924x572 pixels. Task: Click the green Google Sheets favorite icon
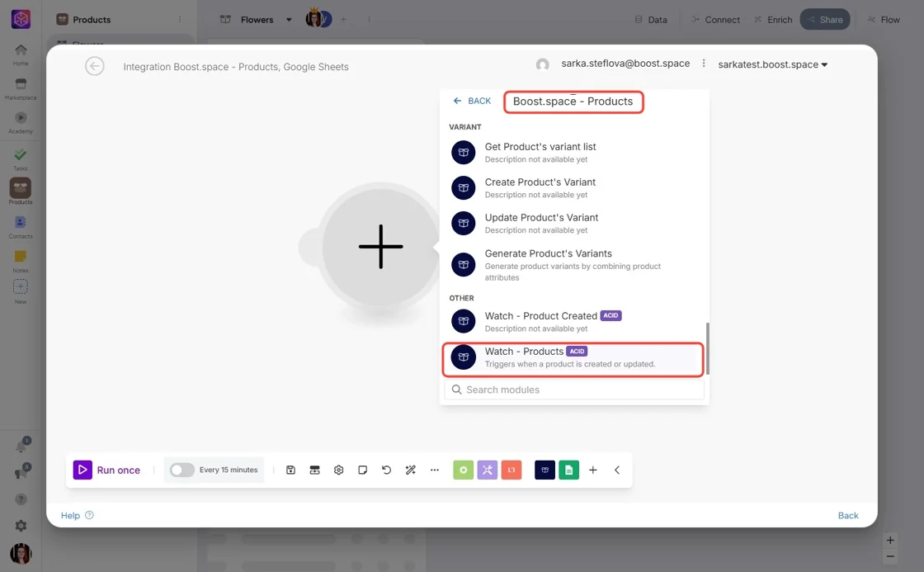568,470
